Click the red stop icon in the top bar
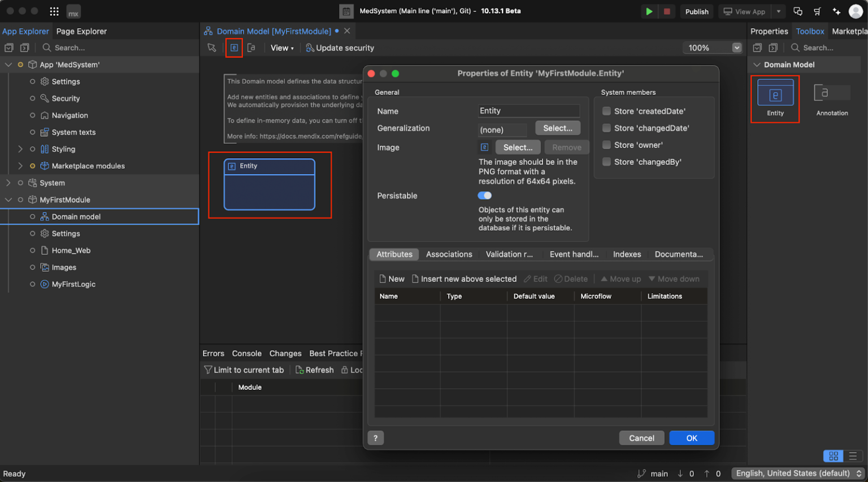Viewport: 868px width, 482px height. click(667, 11)
